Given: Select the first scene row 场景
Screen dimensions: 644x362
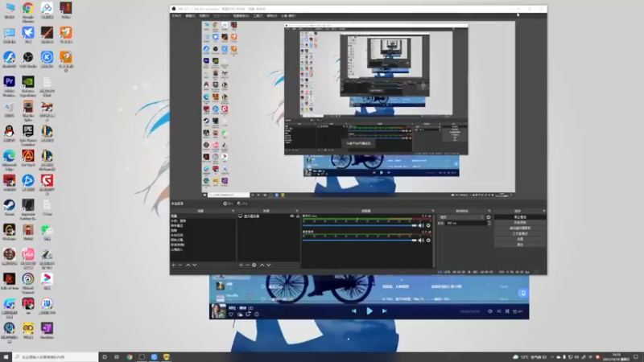Looking at the screenshot, I should point(203,216).
